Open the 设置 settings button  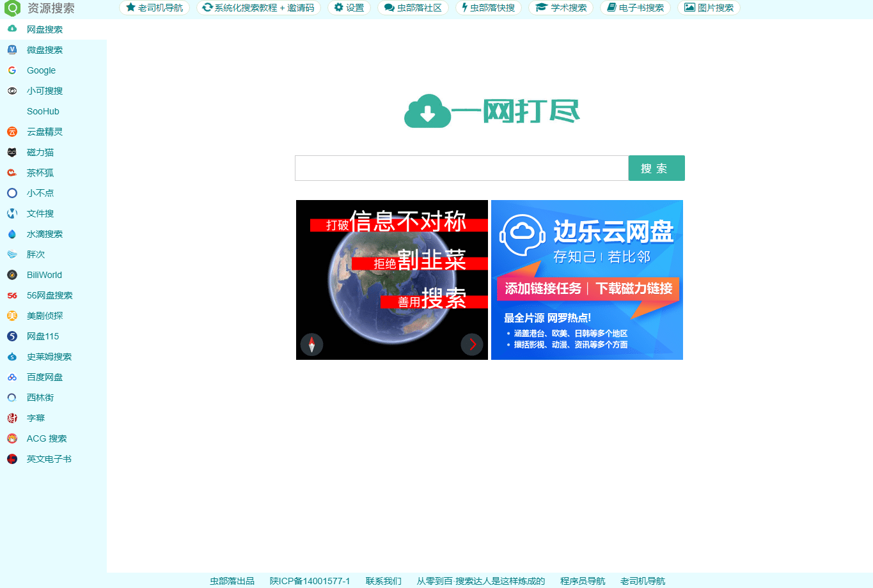click(x=349, y=8)
